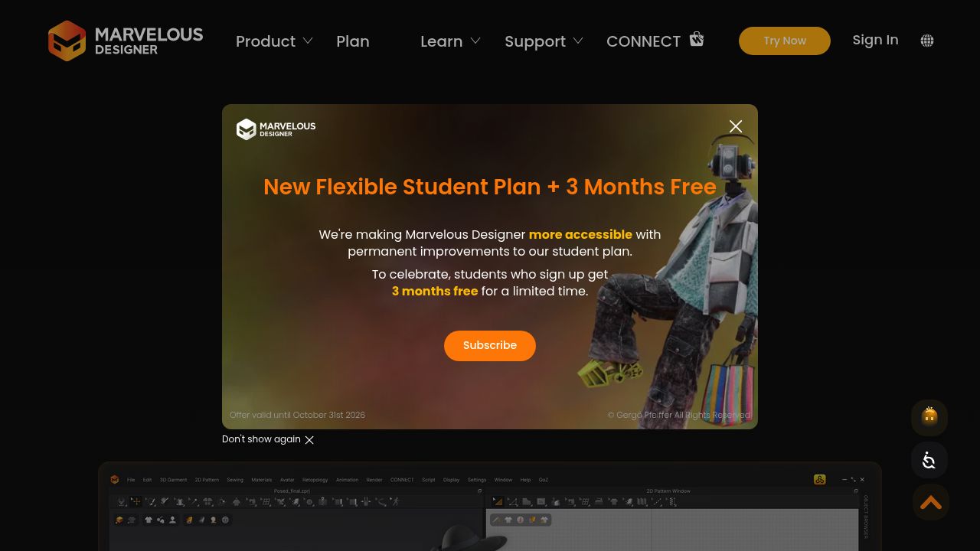
Task: Click the highlighted 'more accessible' text
Action: click(580, 234)
